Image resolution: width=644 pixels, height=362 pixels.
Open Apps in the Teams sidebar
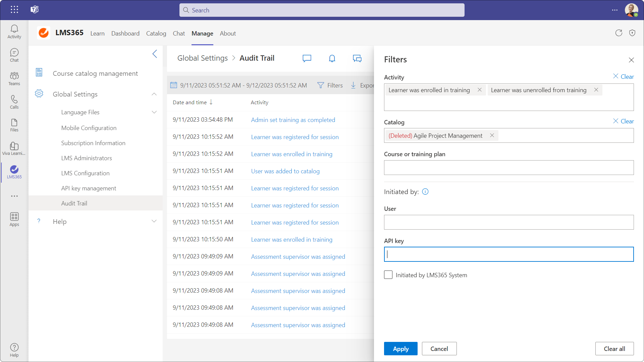(x=14, y=220)
